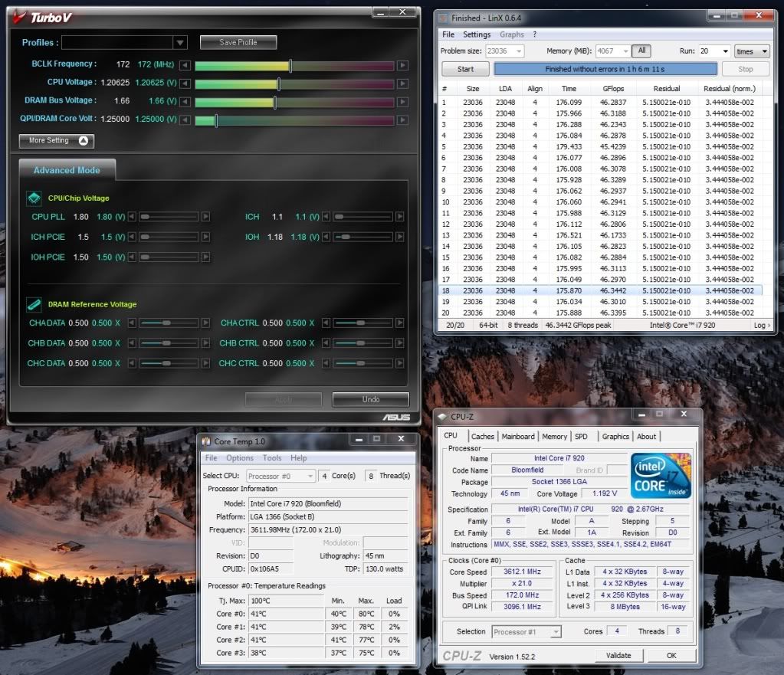Open Settings menu in LinX
This screenshot has height=675, width=784.
coord(477,34)
